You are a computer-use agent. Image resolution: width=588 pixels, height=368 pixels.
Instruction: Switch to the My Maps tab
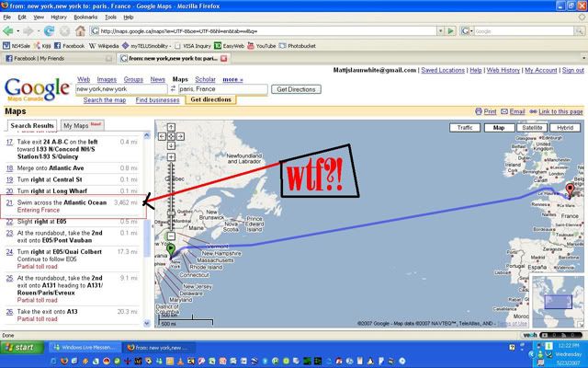(81, 125)
